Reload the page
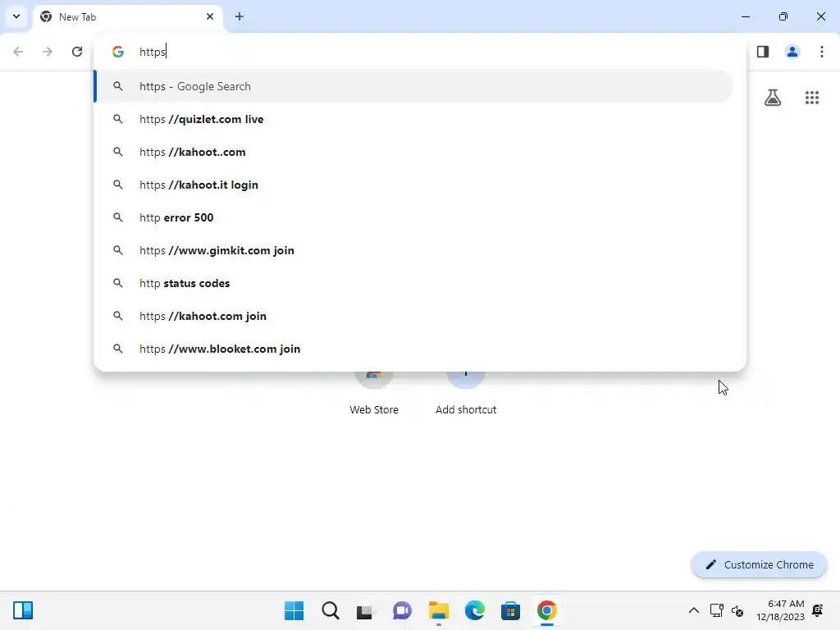 click(x=77, y=52)
